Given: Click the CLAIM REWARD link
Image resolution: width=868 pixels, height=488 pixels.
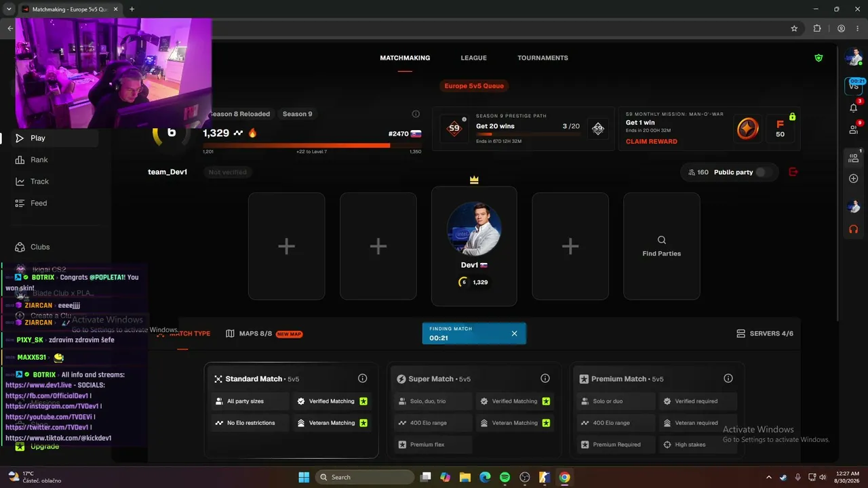Looking at the screenshot, I should point(651,142).
